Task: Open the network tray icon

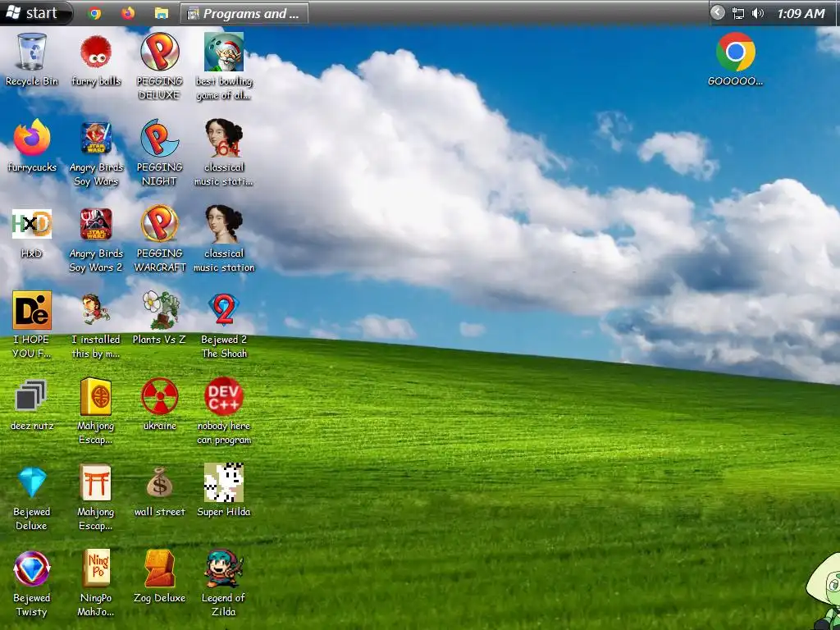Action: click(738, 13)
